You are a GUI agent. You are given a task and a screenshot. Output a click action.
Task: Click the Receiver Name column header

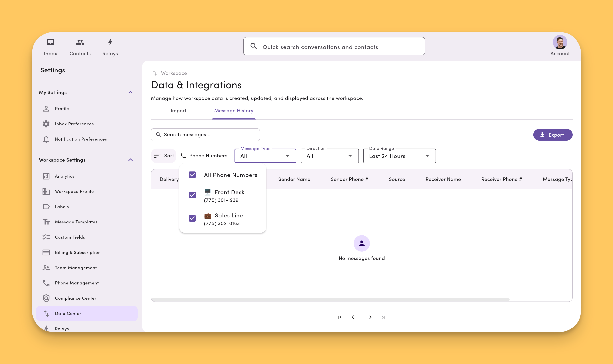(x=443, y=179)
